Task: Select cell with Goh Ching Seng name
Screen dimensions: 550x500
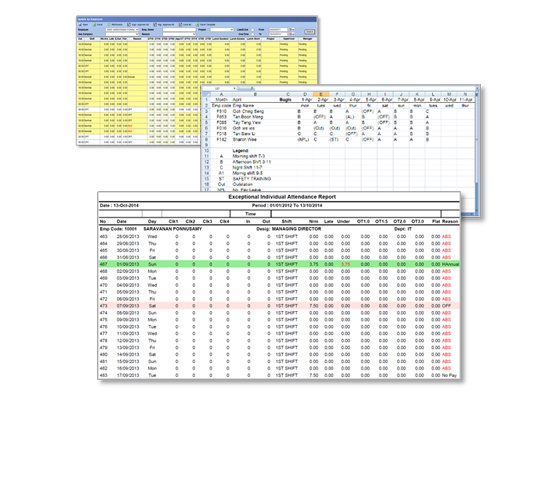Action: coord(248,111)
